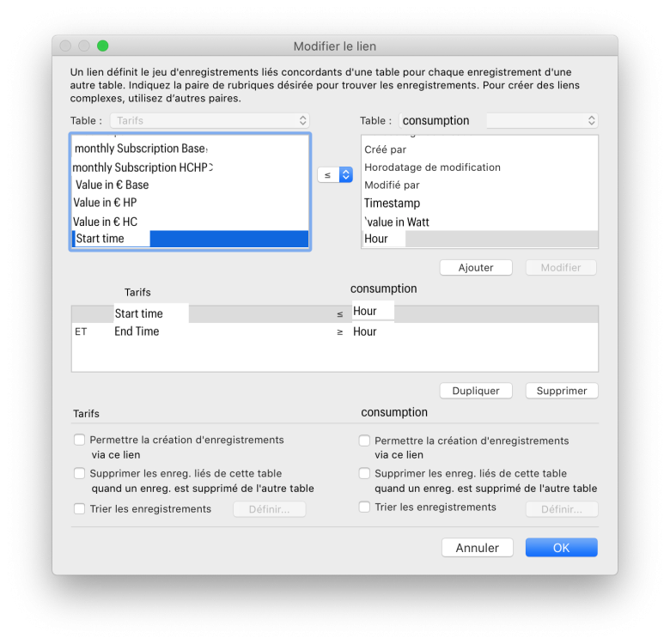The height and width of the screenshot is (644, 670).
Task: Toggle delete related records for consumption
Action: [x=365, y=473]
